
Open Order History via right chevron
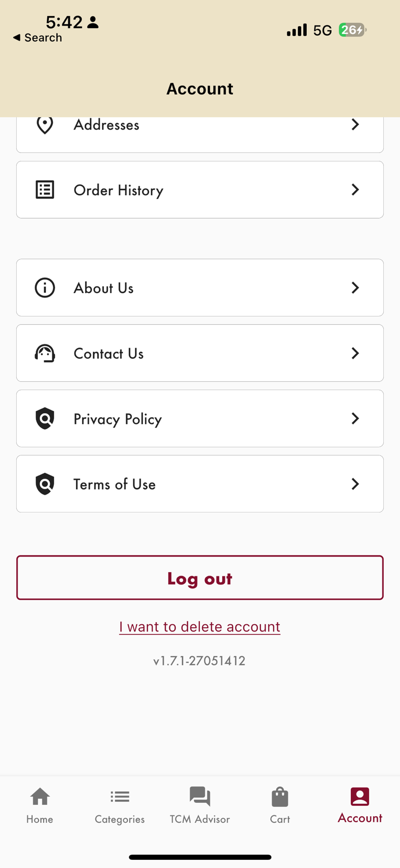355,190
